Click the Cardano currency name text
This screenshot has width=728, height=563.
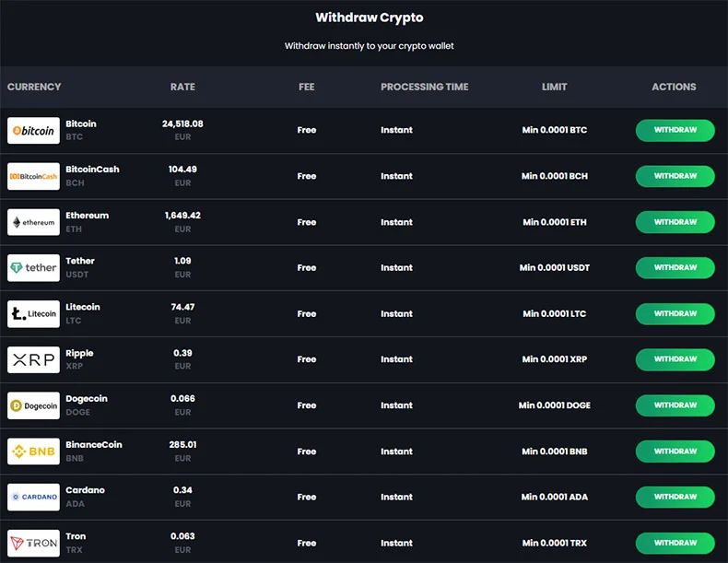[x=85, y=490]
